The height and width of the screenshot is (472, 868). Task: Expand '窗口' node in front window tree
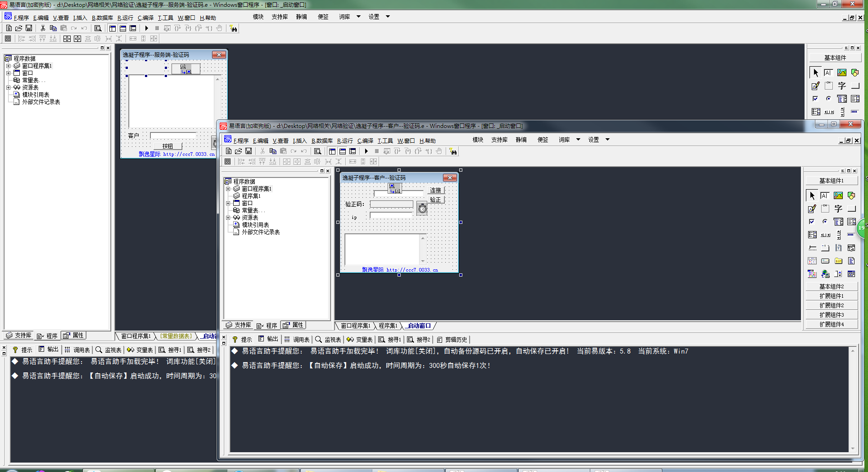[228, 203]
